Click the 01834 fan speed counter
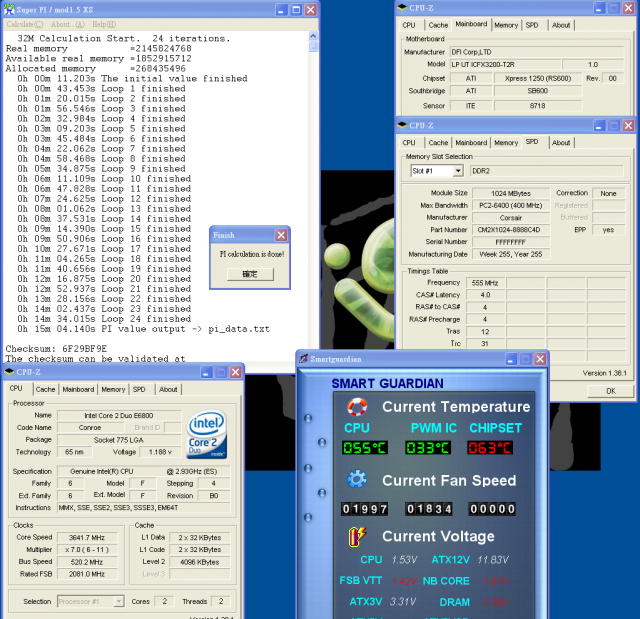The height and width of the screenshot is (619, 640). click(x=429, y=509)
